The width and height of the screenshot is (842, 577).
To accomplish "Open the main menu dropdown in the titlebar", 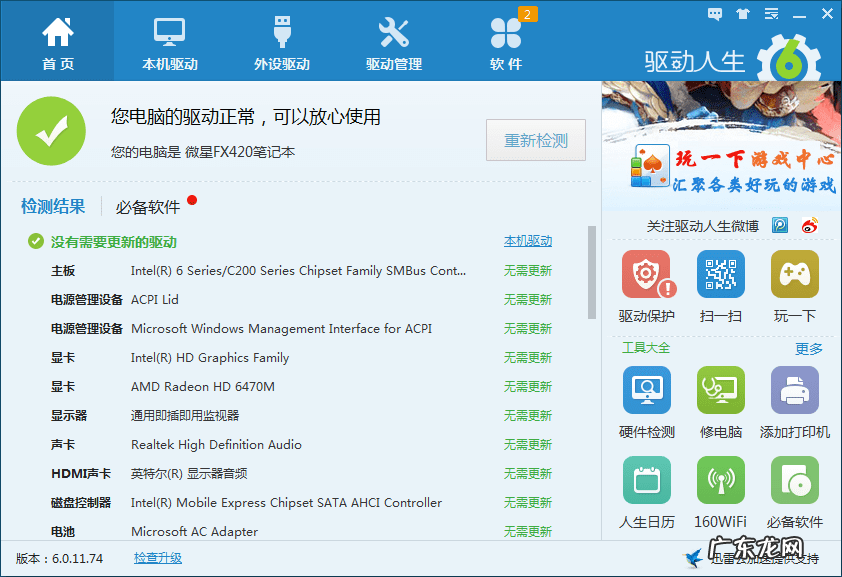I will (770, 13).
